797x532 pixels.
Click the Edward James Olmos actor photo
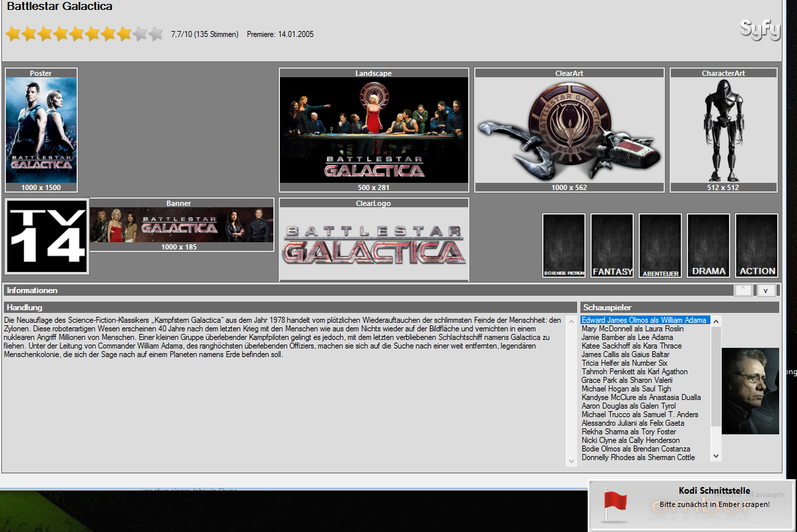pos(750,391)
